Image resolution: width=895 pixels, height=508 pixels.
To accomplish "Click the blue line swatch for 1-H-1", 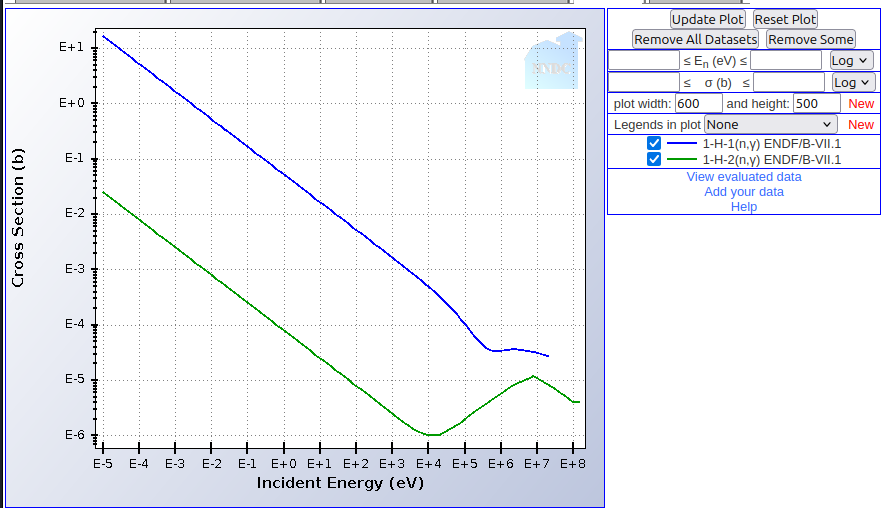I will point(682,144).
